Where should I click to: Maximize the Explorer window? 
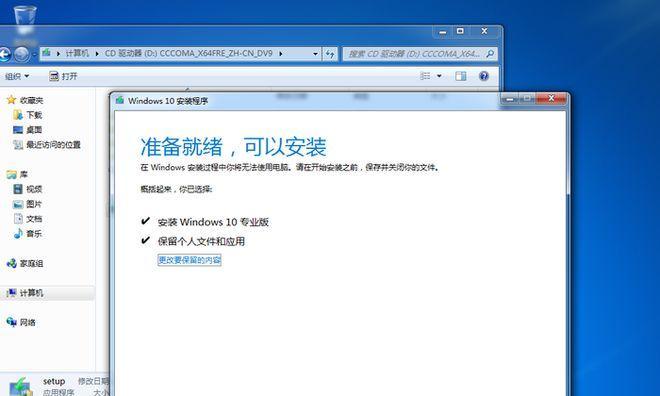click(460, 31)
